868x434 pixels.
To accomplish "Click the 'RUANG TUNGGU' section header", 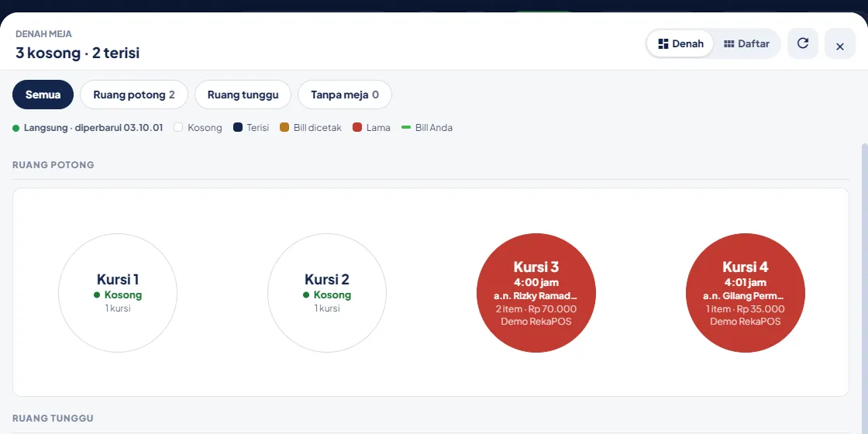I will point(53,418).
